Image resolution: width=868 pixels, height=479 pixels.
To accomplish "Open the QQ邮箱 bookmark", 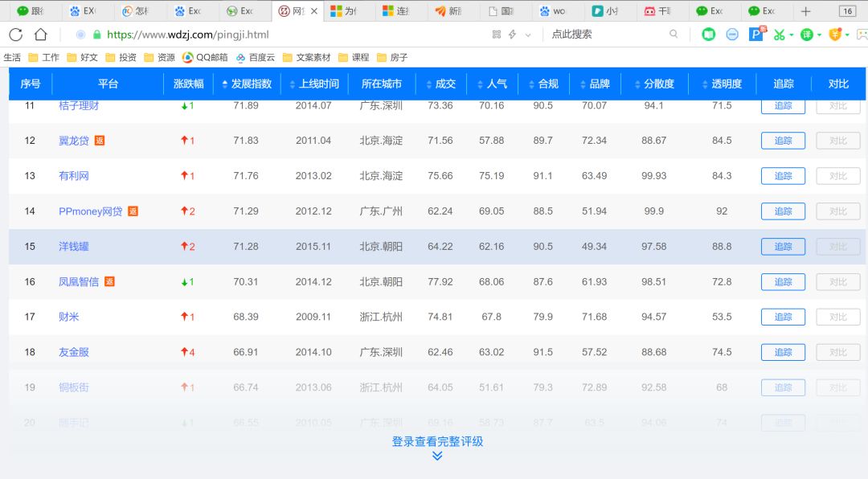I will click(205, 57).
